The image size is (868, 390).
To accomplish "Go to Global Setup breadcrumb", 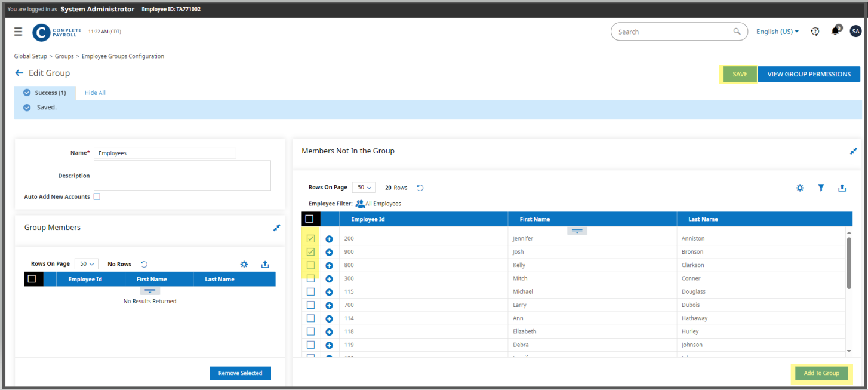I will click(x=30, y=56).
